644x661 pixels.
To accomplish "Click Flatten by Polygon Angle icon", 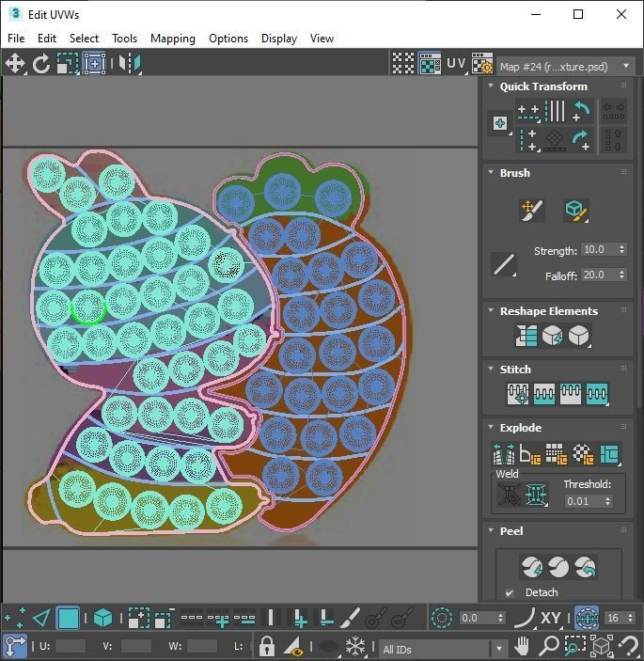I will point(530,454).
